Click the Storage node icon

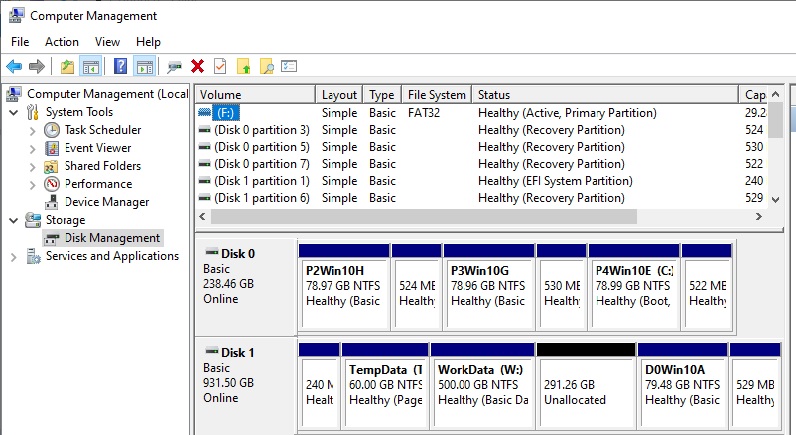pos(33,220)
